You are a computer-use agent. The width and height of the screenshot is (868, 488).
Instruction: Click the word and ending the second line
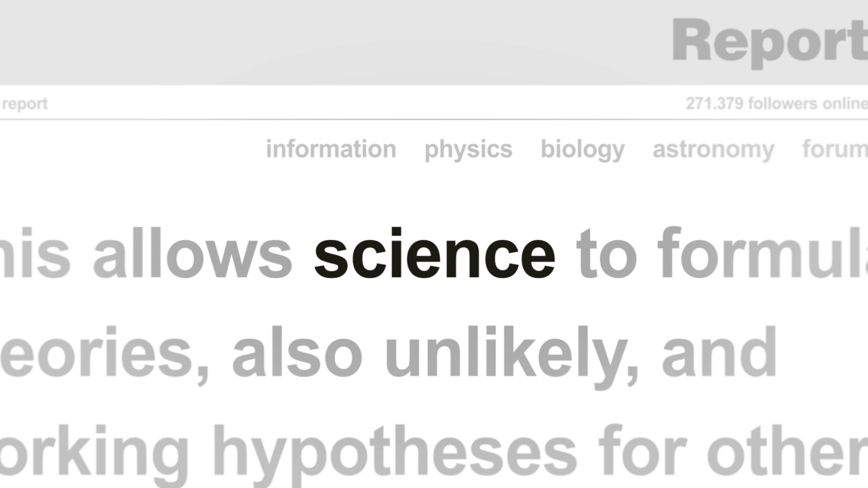(x=719, y=352)
